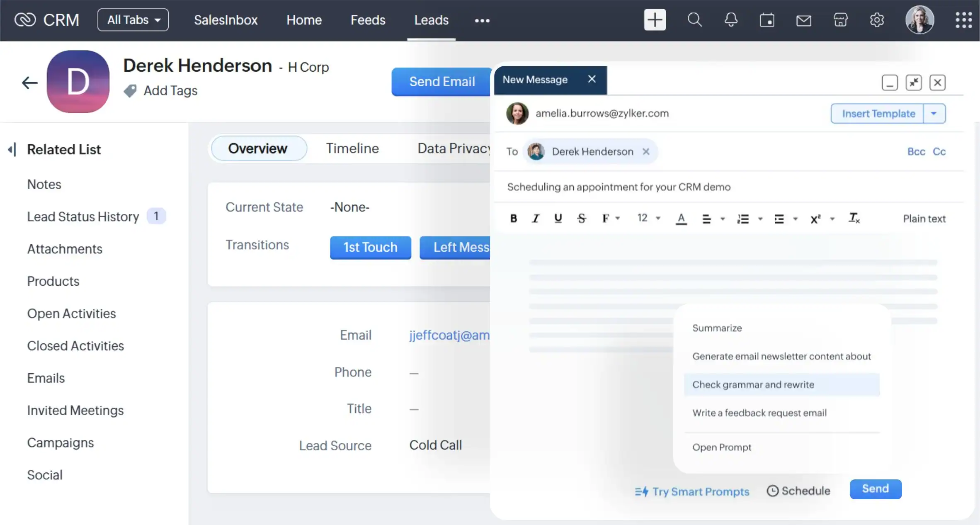
Task: Click the Send button in message
Action: 875,489
